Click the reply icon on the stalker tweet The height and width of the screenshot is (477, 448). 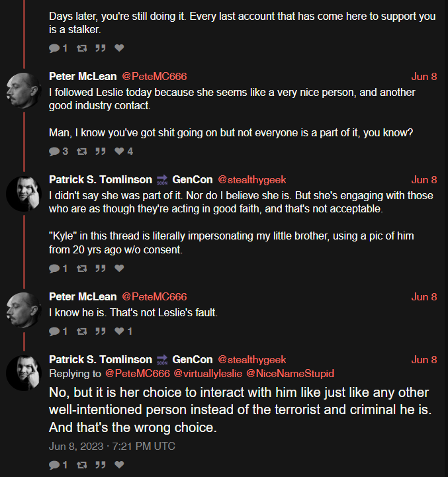click(x=54, y=48)
